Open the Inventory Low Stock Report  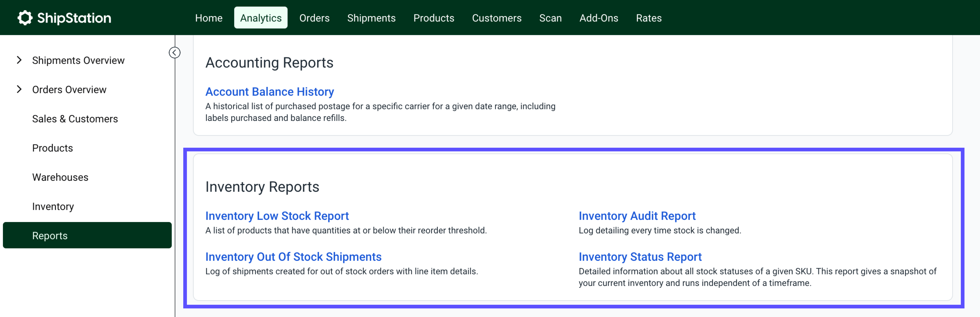tap(277, 216)
